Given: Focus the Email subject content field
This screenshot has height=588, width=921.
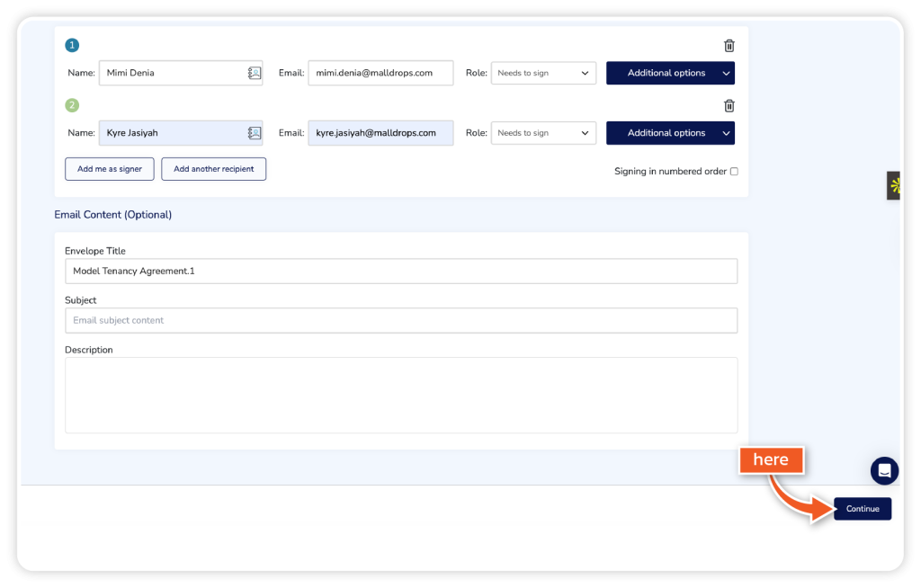Looking at the screenshot, I should [x=401, y=320].
